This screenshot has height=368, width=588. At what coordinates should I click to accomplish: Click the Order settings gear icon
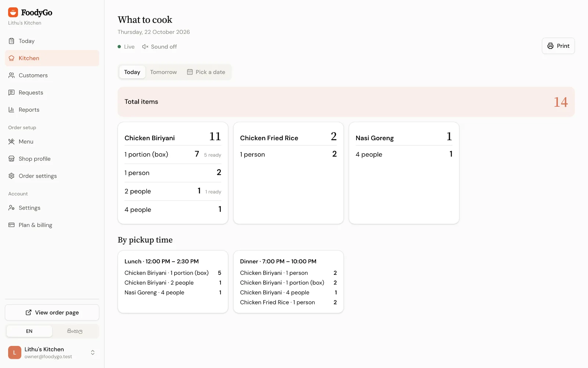(x=11, y=176)
